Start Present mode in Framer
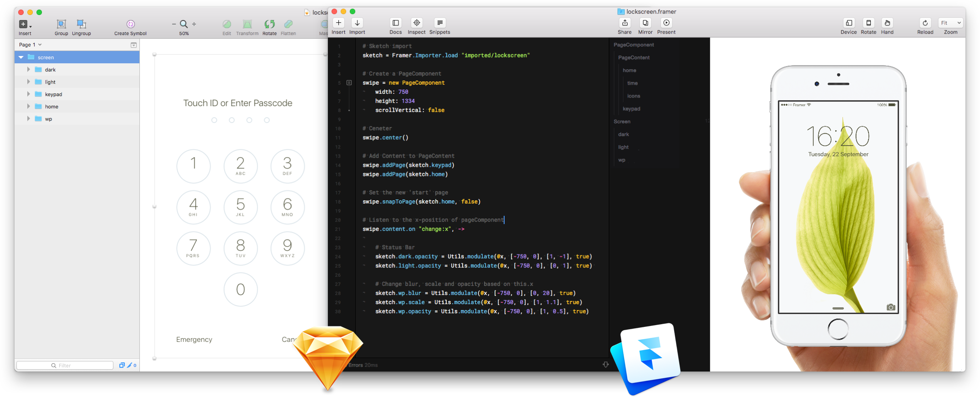The height and width of the screenshot is (397, 980). click(x=666, y=23)
